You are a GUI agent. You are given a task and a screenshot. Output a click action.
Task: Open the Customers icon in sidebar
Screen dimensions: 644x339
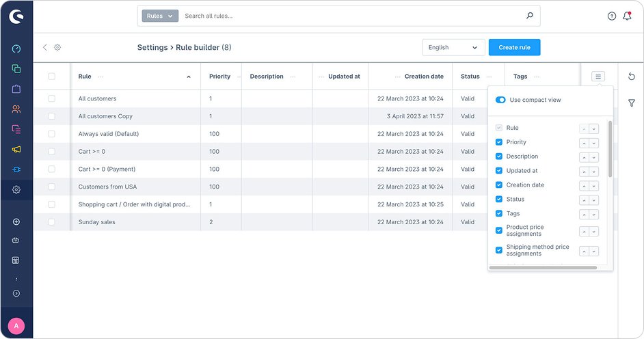(x=16, y=109)
